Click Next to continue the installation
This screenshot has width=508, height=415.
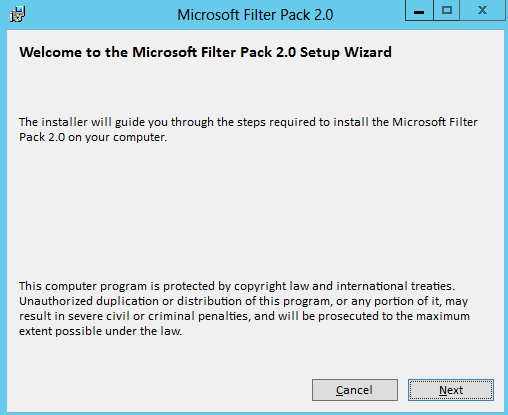(x=451, y=390)
